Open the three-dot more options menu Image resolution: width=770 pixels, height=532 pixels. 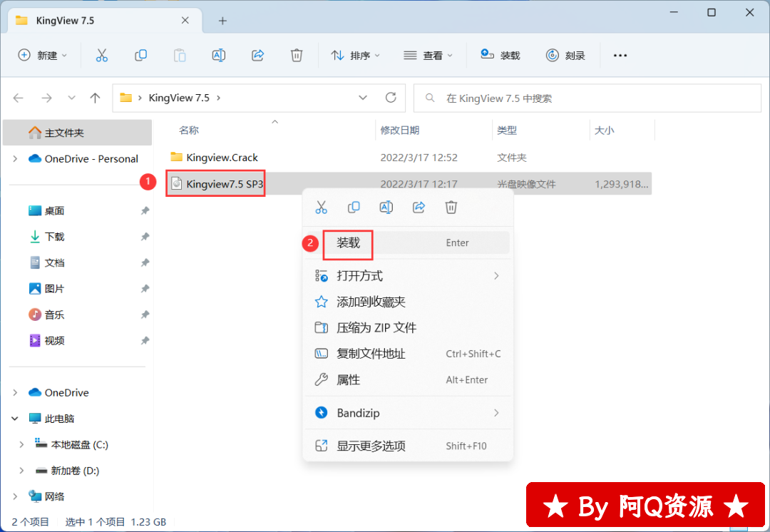pos(620,55)
